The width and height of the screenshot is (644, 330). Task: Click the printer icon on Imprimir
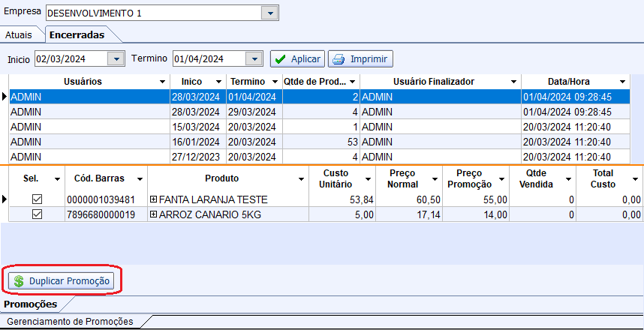tap(339, 59)
